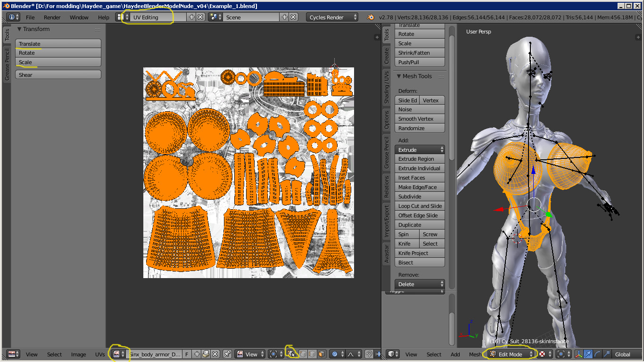Open the Add menu in 3D view
Viewport: 644px width, 362px height.
(455, 354)
